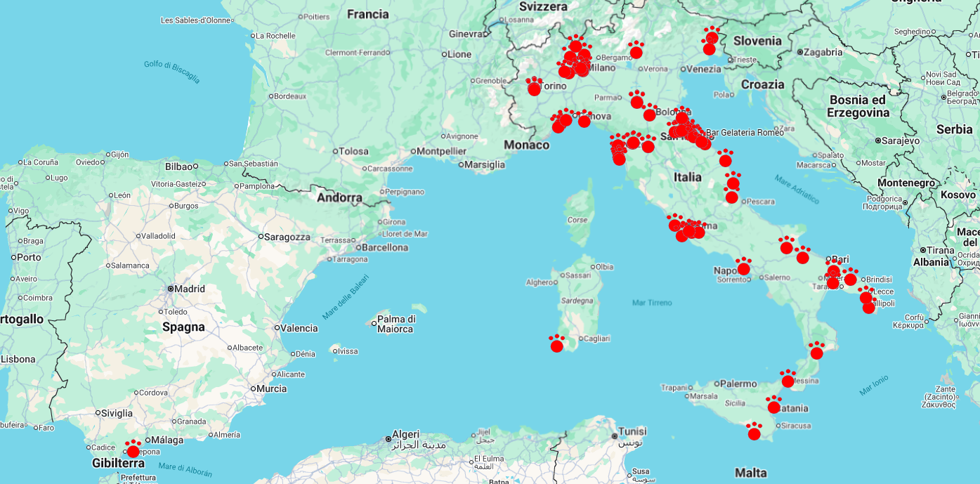Click the paw marker in Calabria's toe
The image size is (980, 484).
tap(816, 351)
